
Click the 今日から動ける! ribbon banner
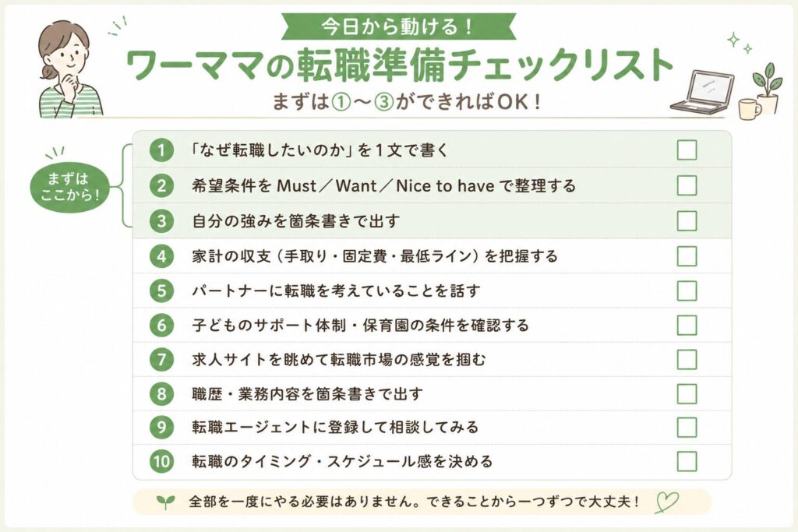398,26
